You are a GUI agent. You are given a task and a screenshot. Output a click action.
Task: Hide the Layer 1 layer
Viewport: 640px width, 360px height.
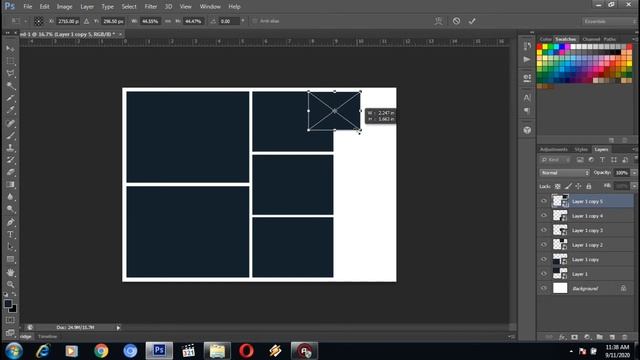coord(544,274)
